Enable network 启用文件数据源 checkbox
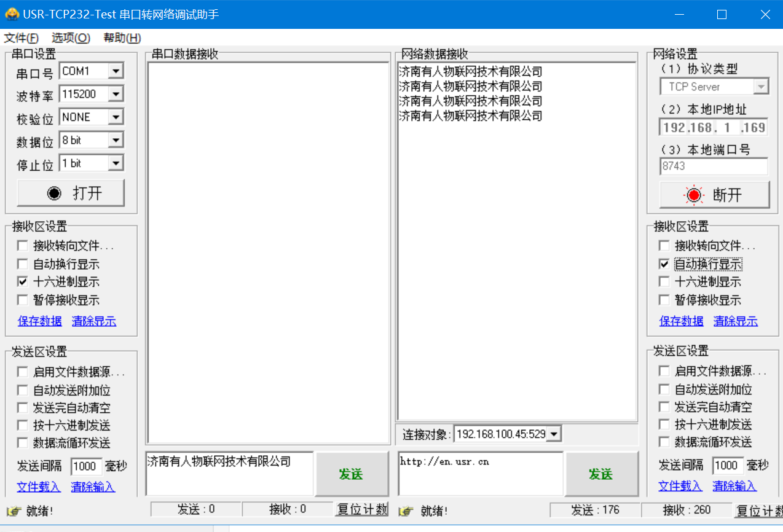The width and height of the screenshot is (783, 532). coord(664,371)
